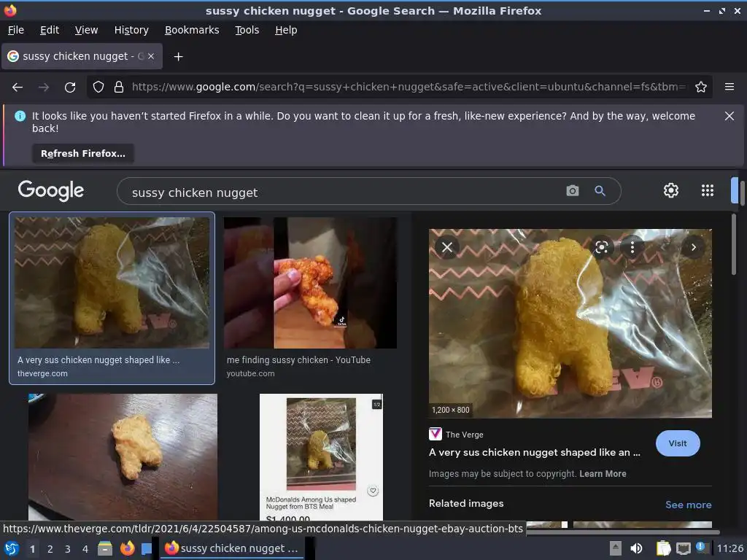Image resolution: width=747 pixels, height=560 pixels.
Task: Launch Firefox from the taskbar launcher
Action: click(x=127, y=548)
